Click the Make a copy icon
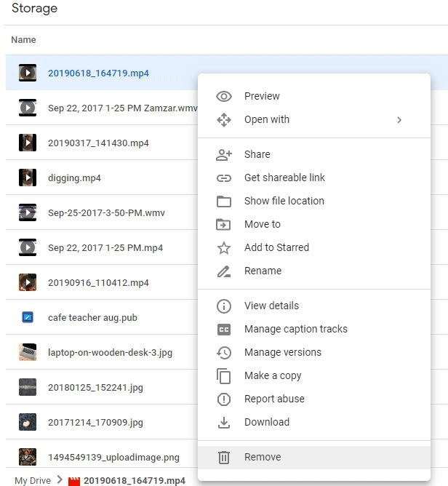This screenshot has width=448, height=486. point(224,375)
